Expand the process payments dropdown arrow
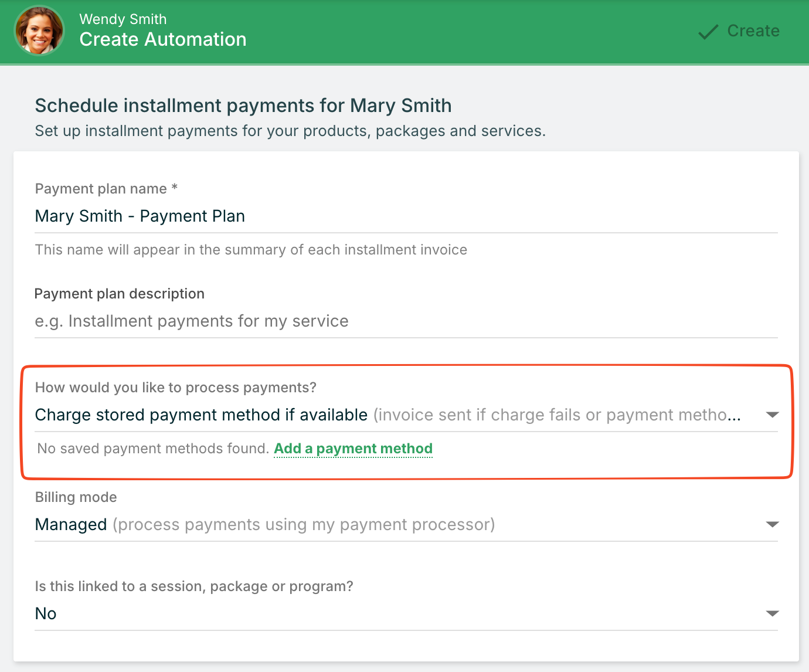This screenshot has height=672, width=809. [772, 415]
